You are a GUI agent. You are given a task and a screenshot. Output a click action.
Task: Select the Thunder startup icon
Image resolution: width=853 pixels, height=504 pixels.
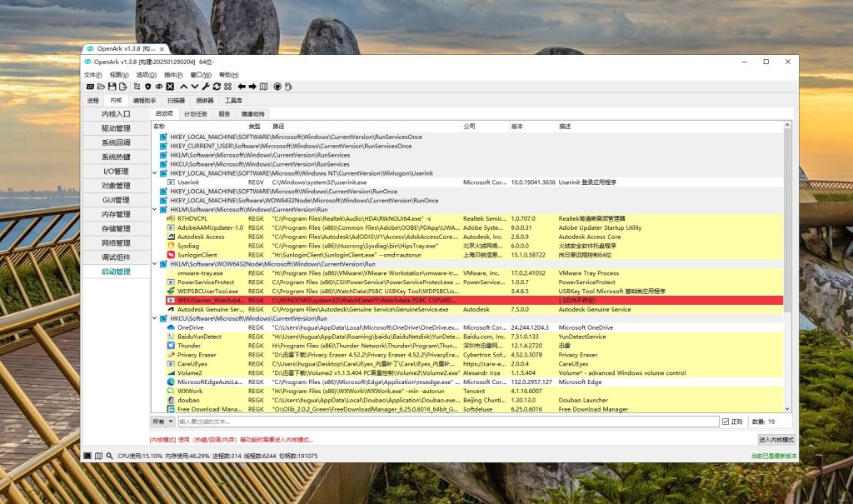tap(171, 346)
